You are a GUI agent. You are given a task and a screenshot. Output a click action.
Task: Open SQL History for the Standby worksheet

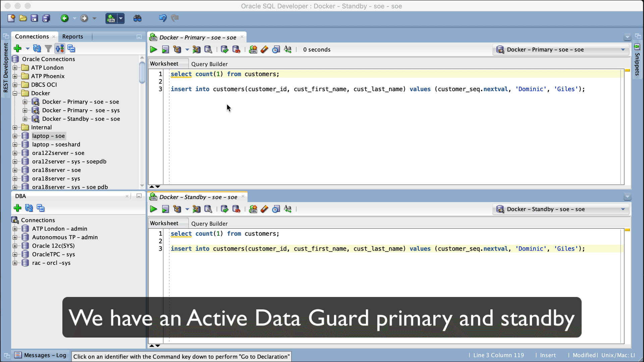click(x=276, y=209)
